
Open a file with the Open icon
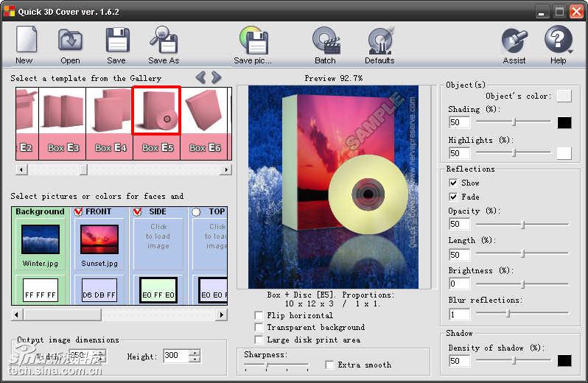pos(70,41)
